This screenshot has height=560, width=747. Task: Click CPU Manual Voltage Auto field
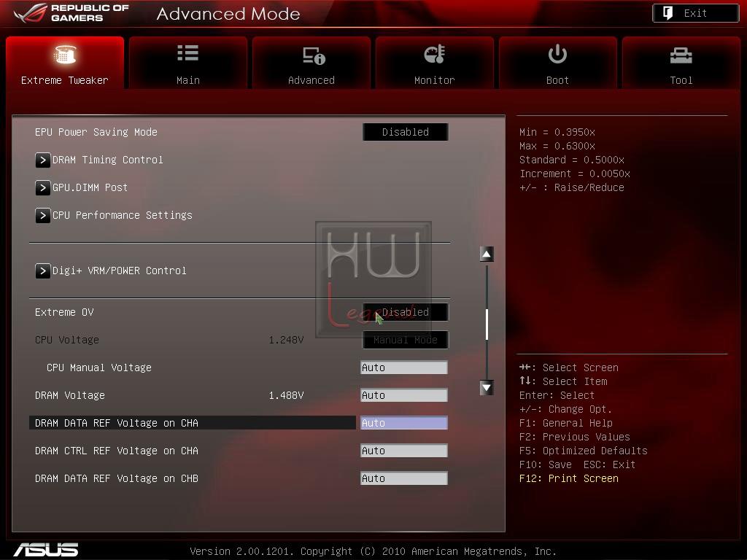(404, 367)
